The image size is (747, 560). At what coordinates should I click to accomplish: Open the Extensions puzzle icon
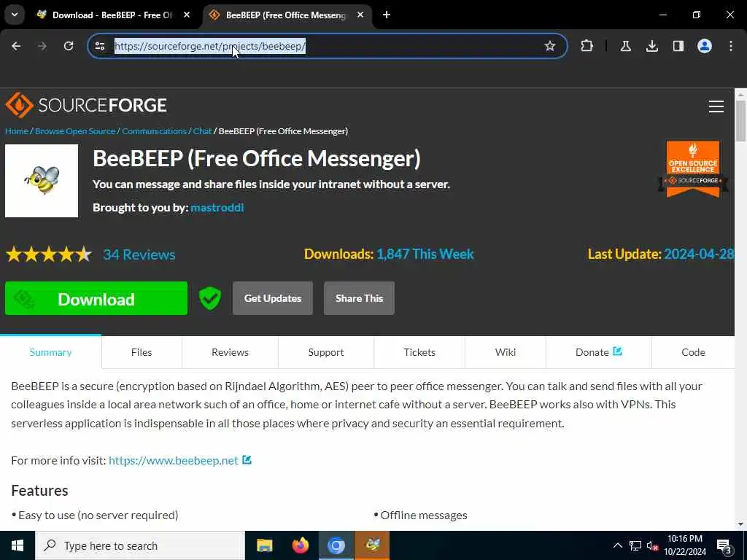click(587, 46)
